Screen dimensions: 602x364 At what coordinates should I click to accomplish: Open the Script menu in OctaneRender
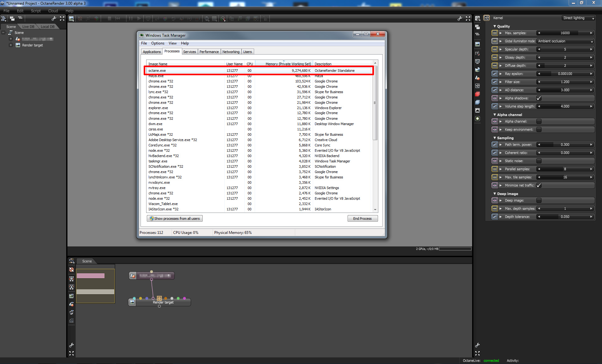click(36, 11)
